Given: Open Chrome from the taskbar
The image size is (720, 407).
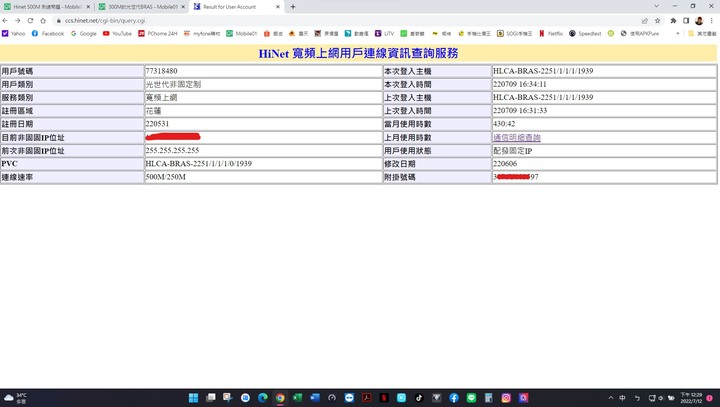Looking at the screenshot, I should pyautogui.click(x=280, y=398).
